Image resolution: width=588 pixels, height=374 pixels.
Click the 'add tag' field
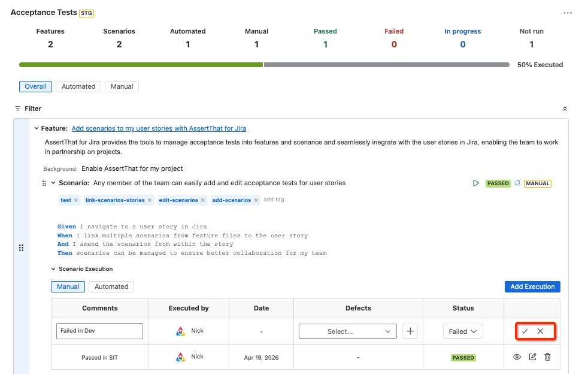(x=274, y=200)
